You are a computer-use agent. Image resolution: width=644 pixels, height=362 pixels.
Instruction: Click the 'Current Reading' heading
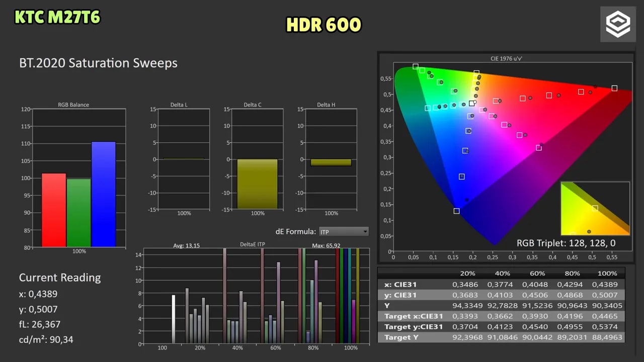[60, 278]
